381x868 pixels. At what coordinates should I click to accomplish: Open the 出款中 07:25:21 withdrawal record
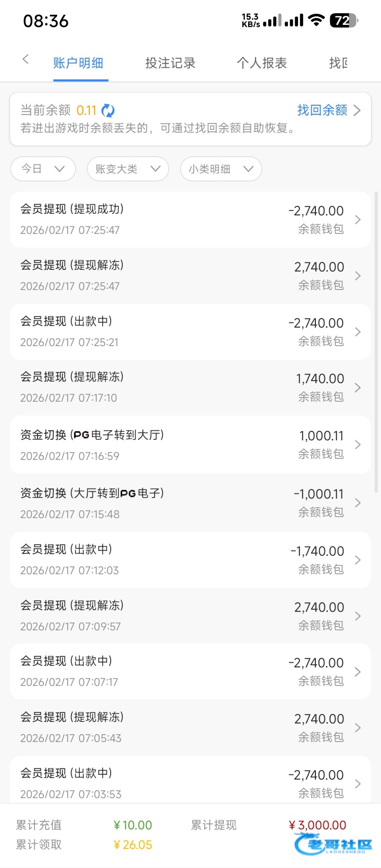click(190, 332)
